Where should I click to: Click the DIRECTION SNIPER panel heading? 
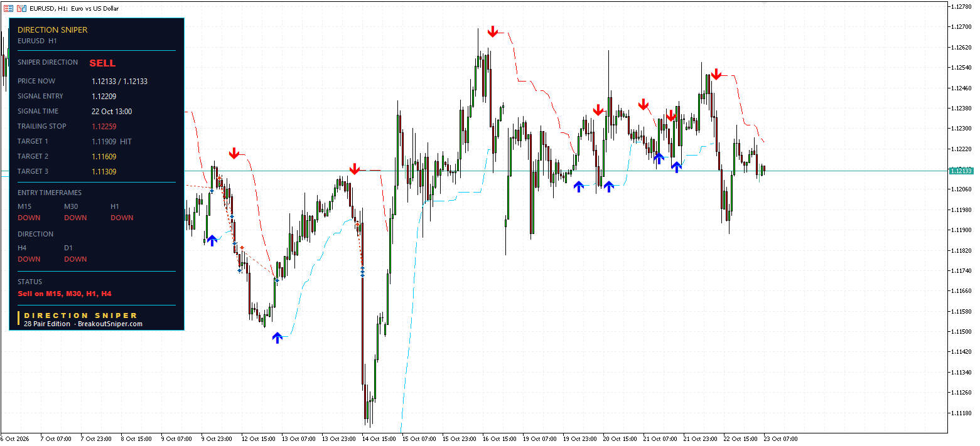(53, 30)
